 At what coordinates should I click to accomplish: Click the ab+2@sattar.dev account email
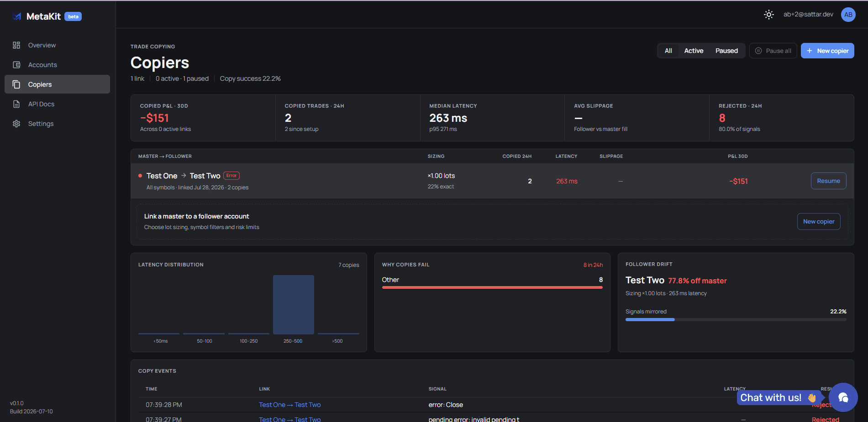point(808,14)
